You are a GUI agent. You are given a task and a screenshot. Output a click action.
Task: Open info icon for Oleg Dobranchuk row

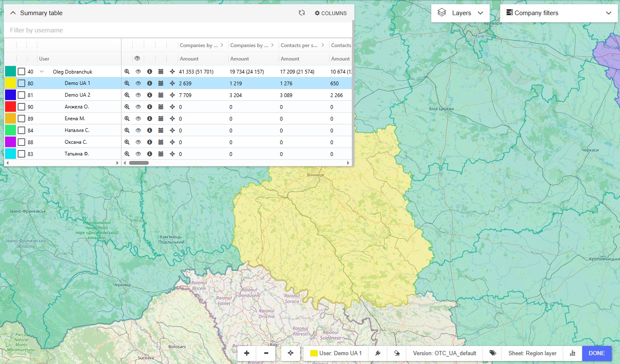coord(150,72)
